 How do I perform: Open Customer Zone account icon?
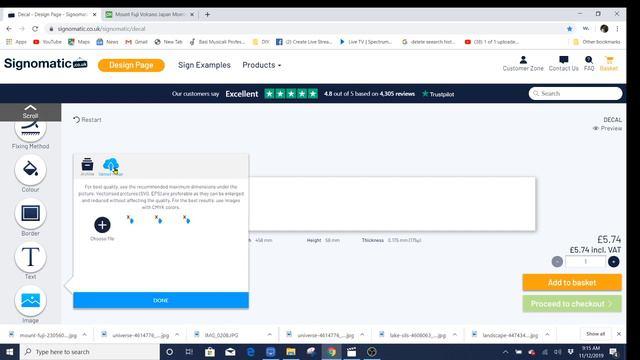[523, 64]
